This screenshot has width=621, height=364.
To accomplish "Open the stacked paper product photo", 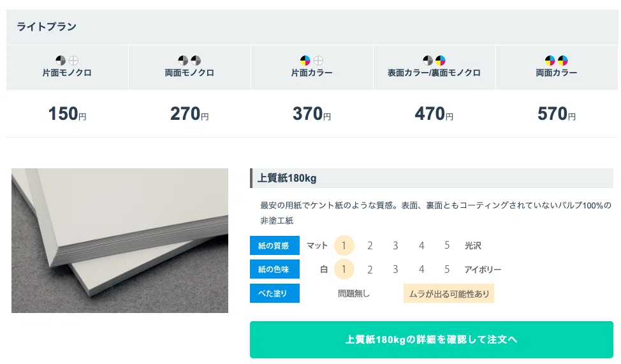I will pos(120,240).
